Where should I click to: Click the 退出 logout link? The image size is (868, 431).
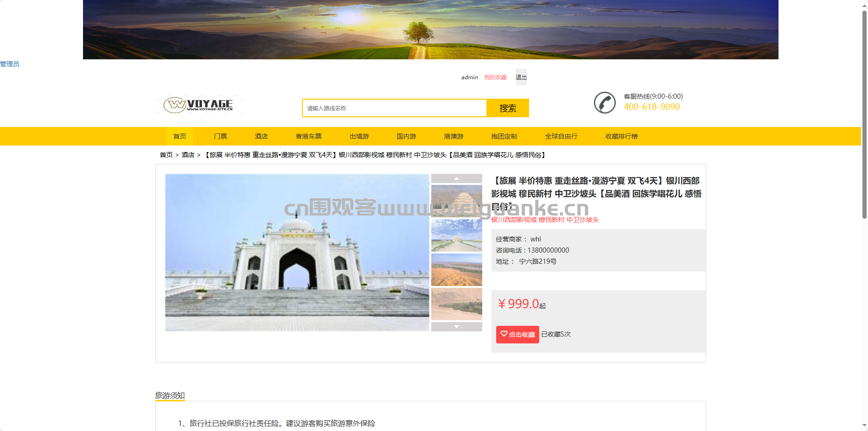(521, 77)
